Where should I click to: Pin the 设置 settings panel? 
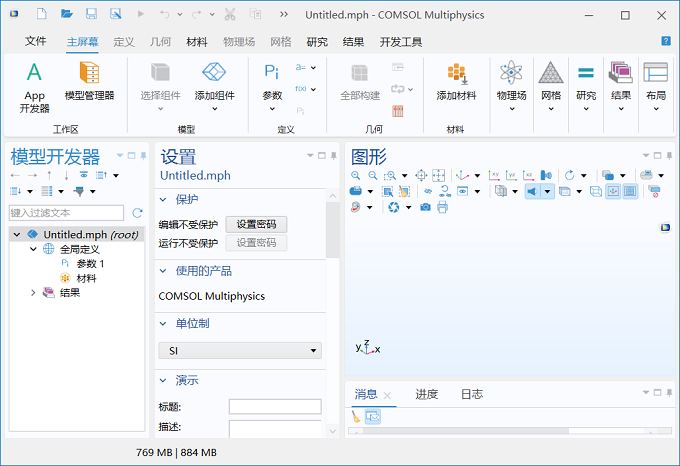click(x=333, y=156)
